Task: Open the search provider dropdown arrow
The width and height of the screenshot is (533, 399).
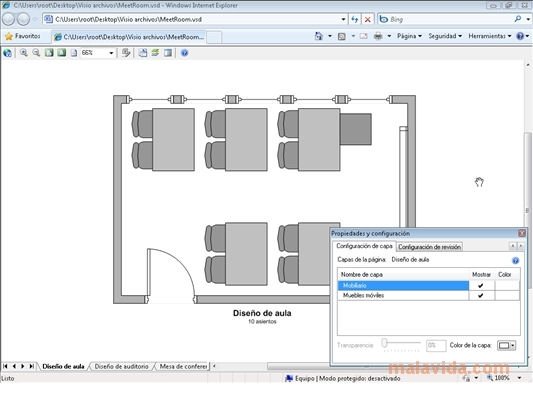Action: [528, 19]
